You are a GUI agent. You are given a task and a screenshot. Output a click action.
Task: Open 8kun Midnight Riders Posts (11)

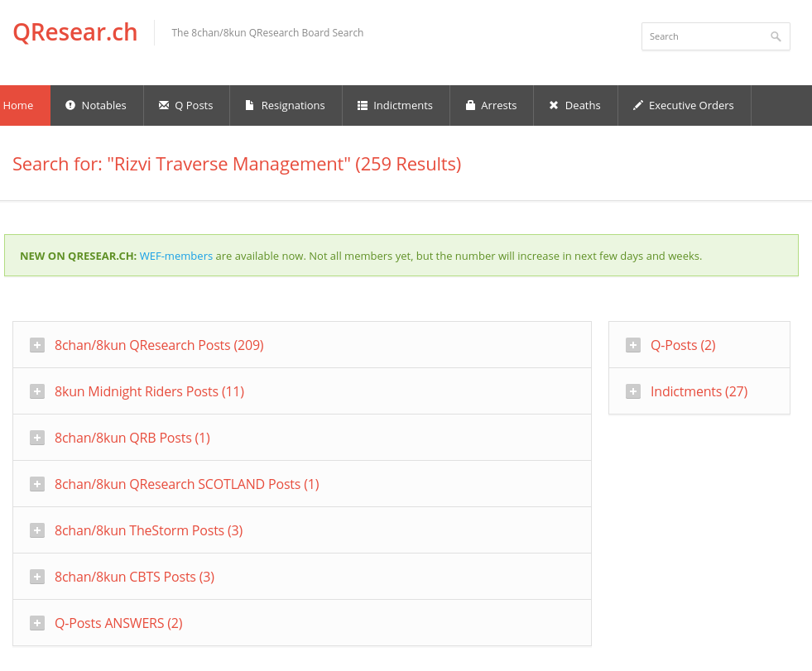(302, 391)
